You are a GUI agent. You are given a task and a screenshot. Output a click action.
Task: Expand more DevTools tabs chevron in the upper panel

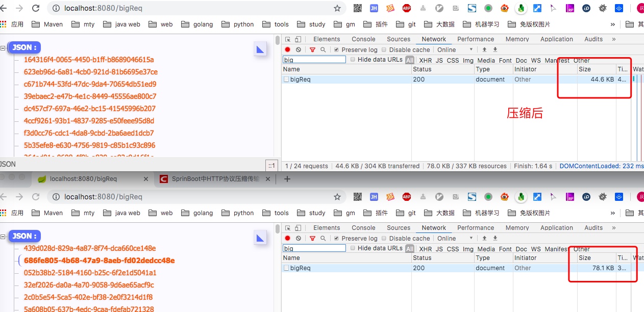point(613,39)
